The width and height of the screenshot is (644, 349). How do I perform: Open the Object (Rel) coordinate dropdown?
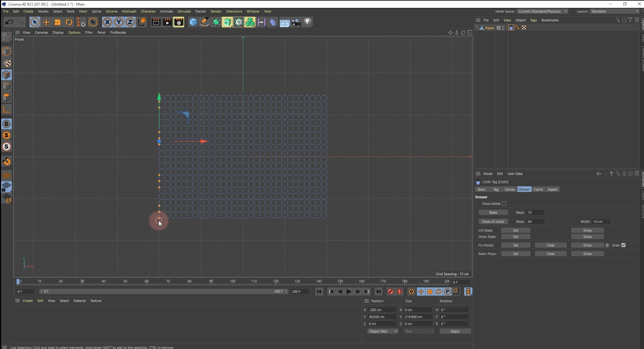(382, 331)
